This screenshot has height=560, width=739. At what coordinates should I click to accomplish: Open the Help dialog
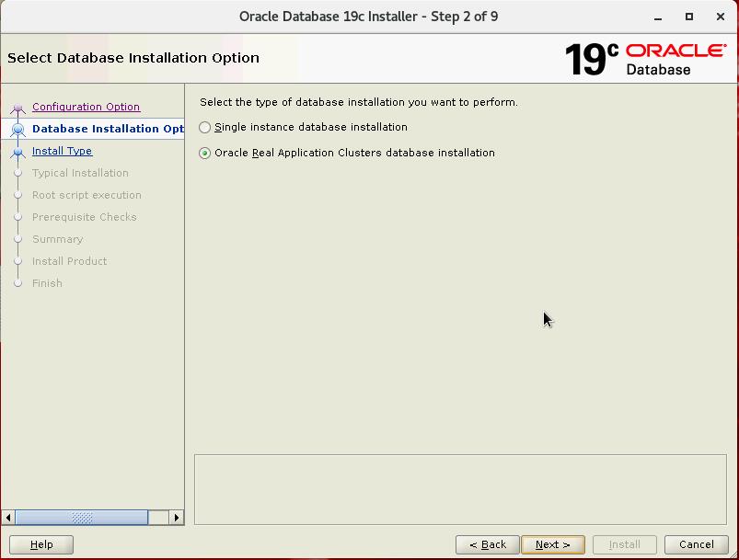tap(41, 544)
